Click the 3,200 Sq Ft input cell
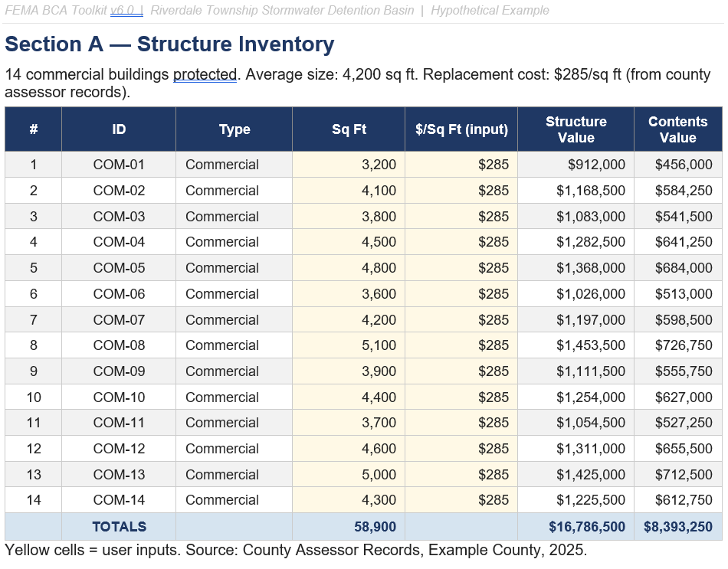Image resolution: width=728 pixels, height=569 pixels. [349, 165]
